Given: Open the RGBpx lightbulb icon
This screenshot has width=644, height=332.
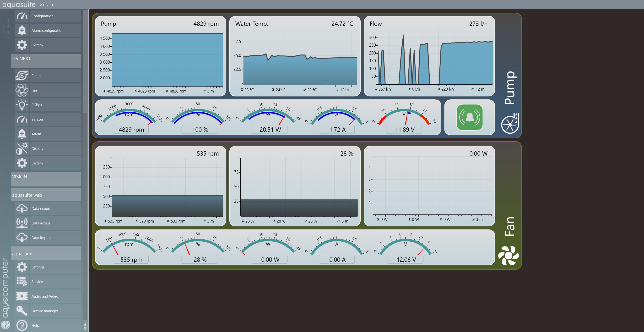Looking at the screenshot, I should (x=22, y=105).
